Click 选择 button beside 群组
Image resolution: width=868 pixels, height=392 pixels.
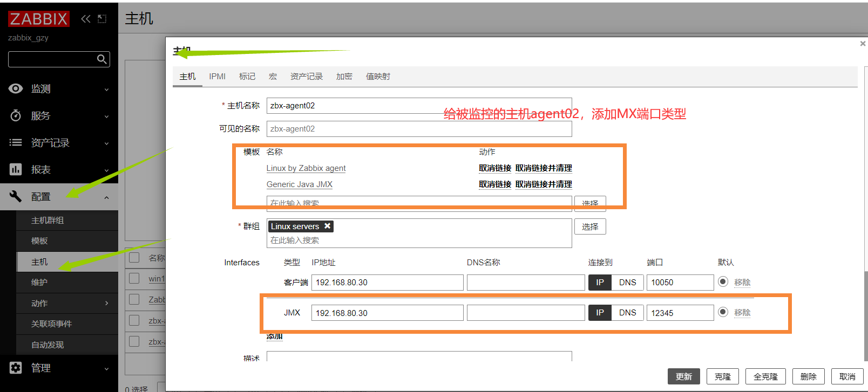590,226
